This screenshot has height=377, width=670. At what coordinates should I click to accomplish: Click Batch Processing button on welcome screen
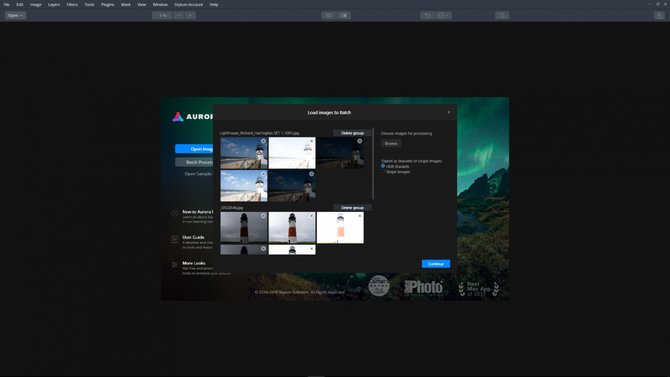tap(194, 162)
